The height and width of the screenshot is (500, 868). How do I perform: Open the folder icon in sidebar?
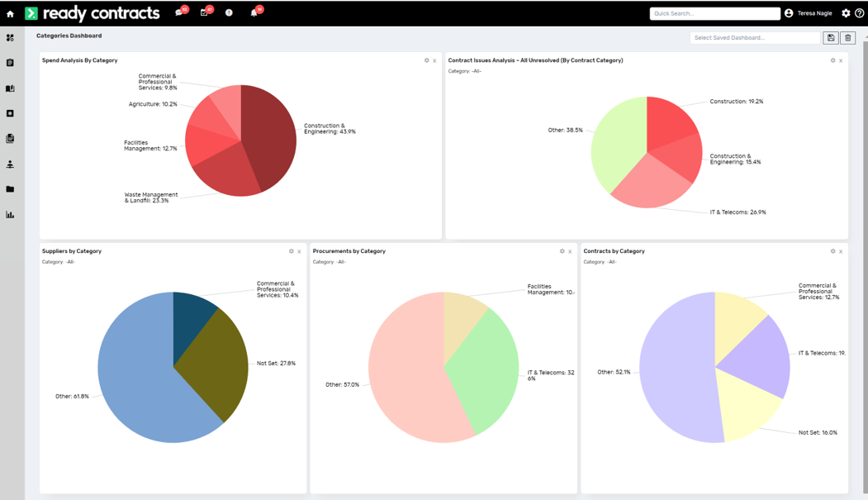(x=10, y=189)
